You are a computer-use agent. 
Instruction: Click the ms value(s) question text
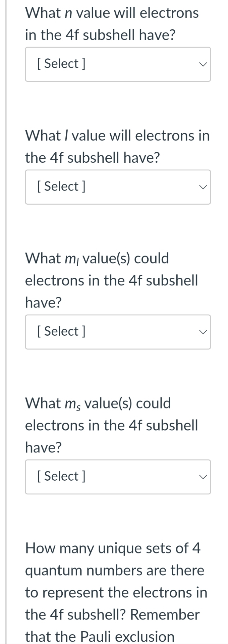click(111, 425)
